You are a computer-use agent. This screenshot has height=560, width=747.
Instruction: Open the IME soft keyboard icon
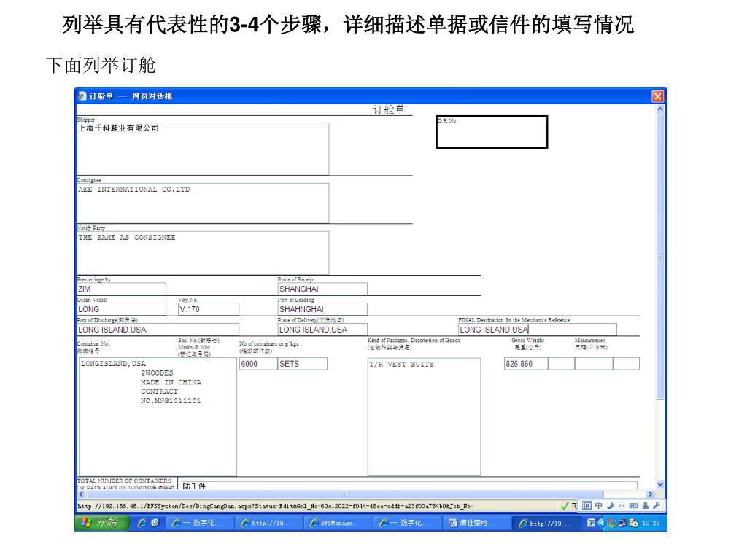coord(633,506)
